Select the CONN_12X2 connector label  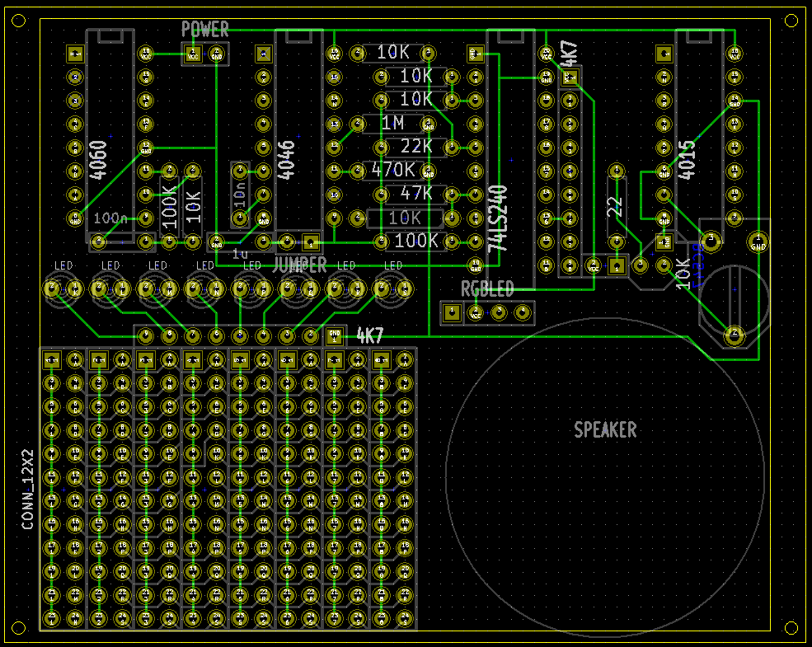tap(27, 490)
